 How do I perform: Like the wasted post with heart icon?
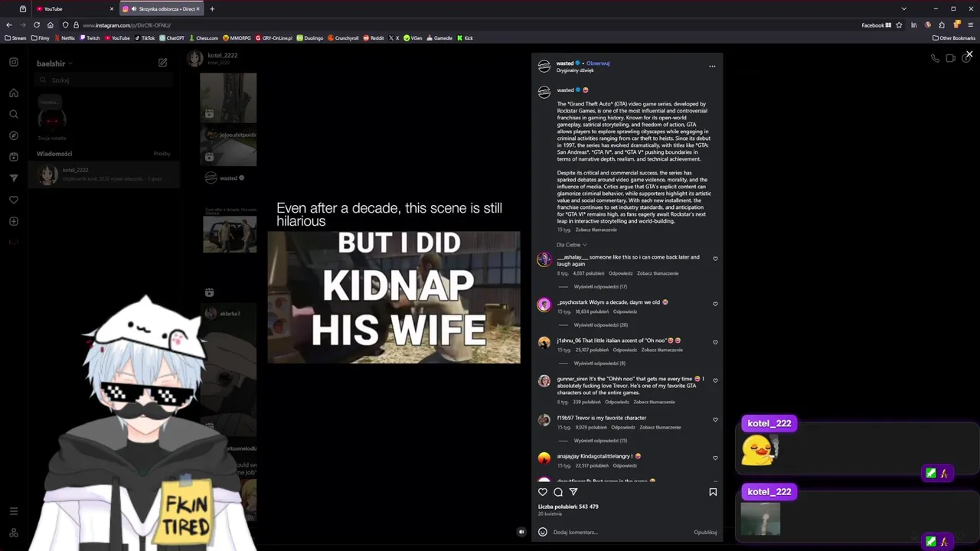click(543, 492)
